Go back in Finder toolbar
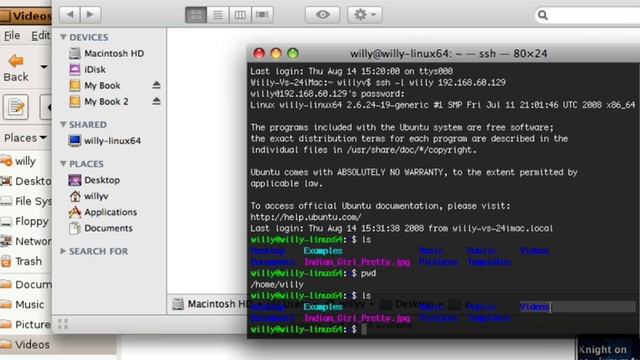This screenshot has width=640, height=360. click(70, 15)
